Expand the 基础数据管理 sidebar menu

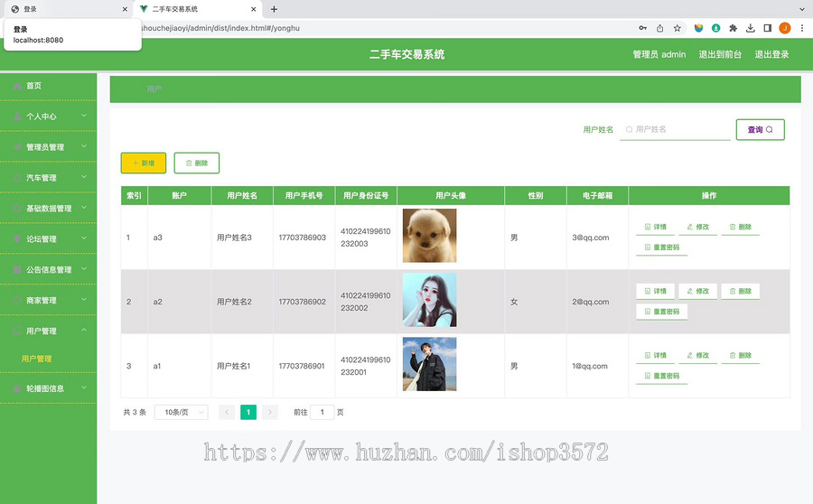(x=48, y=208)
